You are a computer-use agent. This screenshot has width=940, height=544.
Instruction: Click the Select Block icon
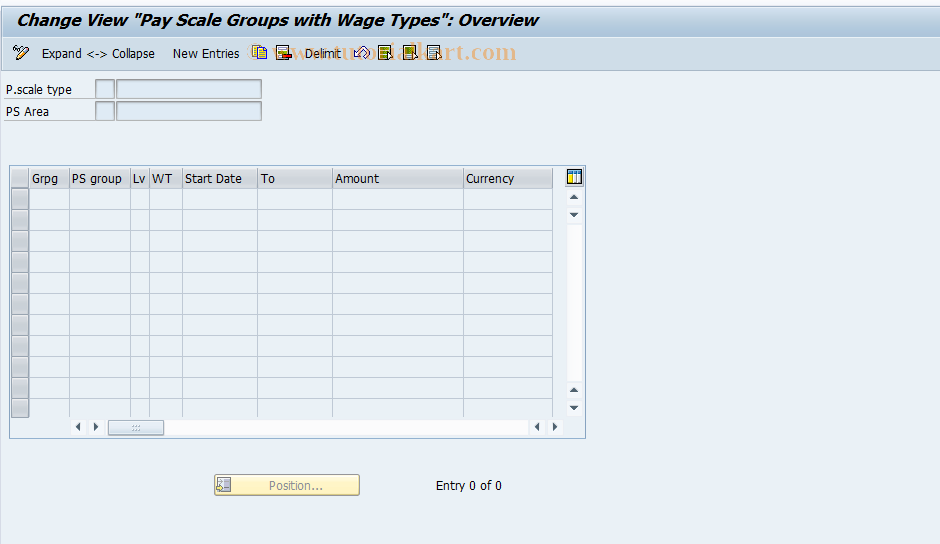tap(410, 53)
